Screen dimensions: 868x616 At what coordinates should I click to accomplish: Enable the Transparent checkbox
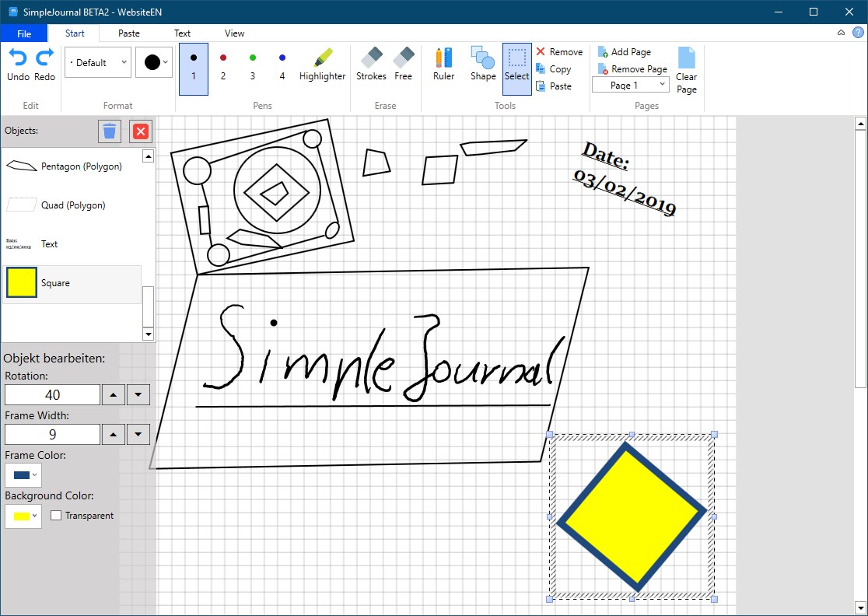point(56,515)
